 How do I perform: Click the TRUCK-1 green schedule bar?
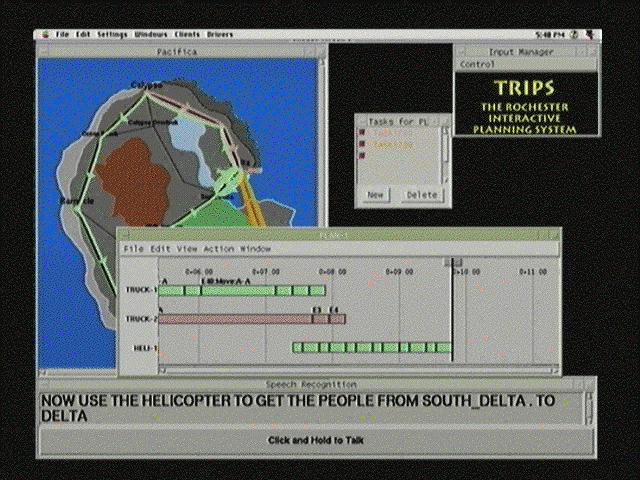242,291
